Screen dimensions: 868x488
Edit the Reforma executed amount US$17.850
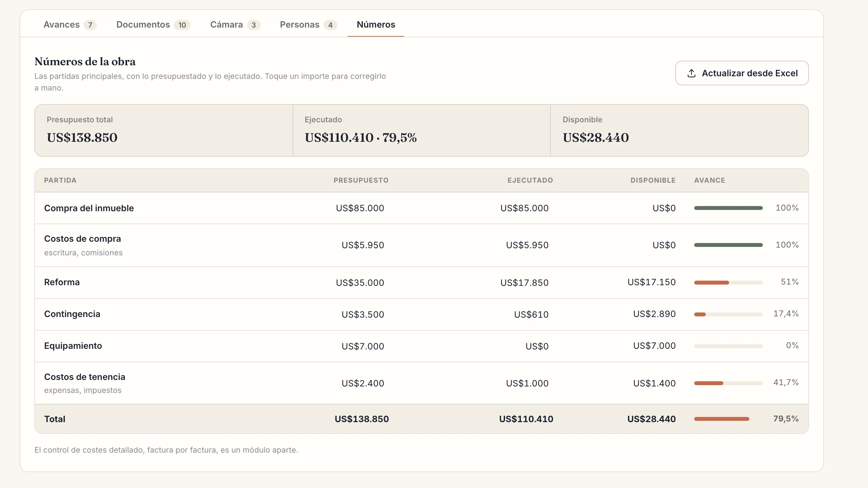tap(524, 282)
